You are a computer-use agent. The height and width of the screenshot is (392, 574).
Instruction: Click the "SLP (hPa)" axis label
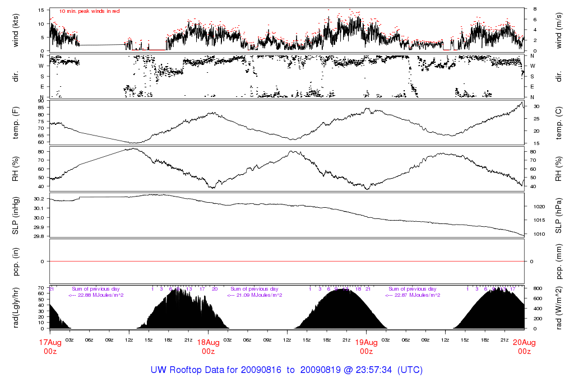pyautogui.click(x=558, y=216)
